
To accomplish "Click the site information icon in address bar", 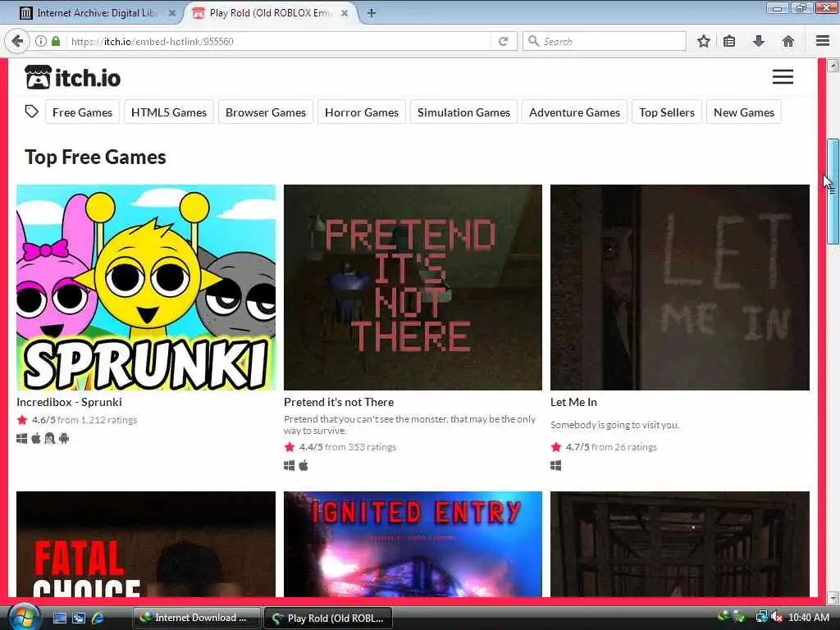I will click(x=41, y=41).
